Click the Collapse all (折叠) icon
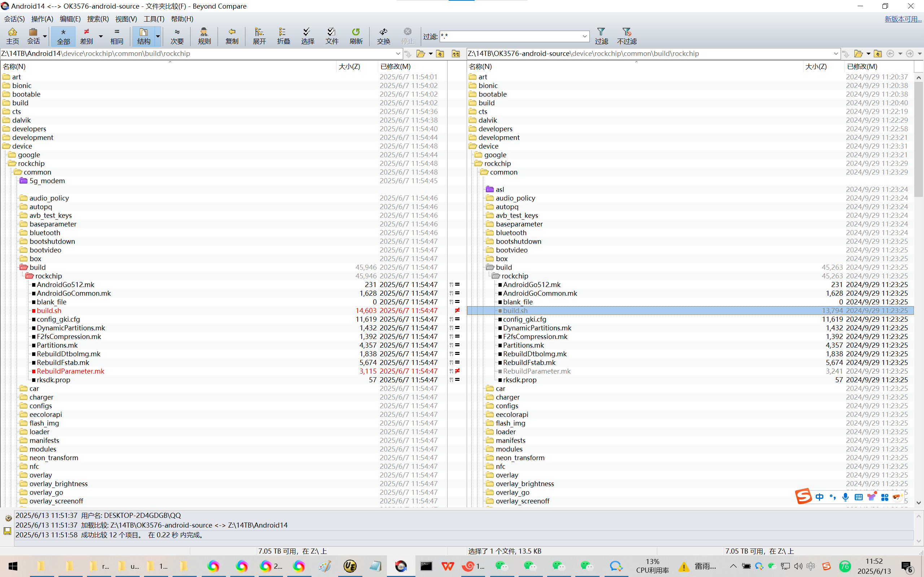 [283, 36]
